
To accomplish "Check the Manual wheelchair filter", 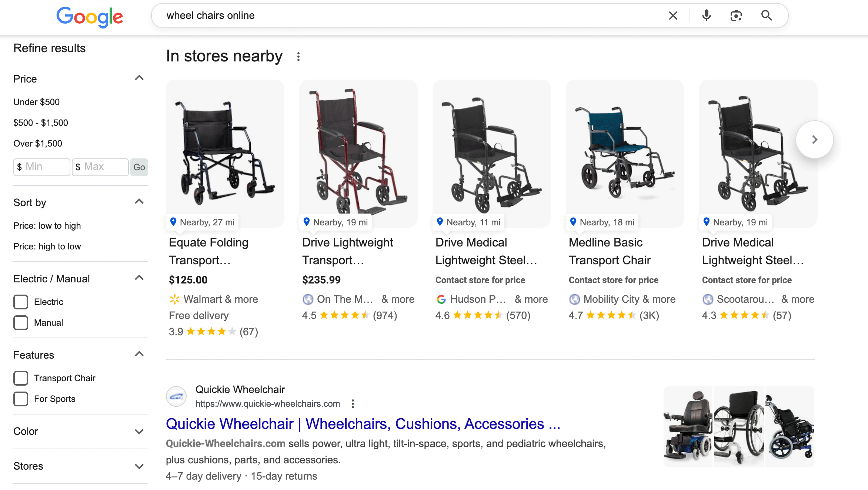I will pyautogui.click(x=21, y=322).
